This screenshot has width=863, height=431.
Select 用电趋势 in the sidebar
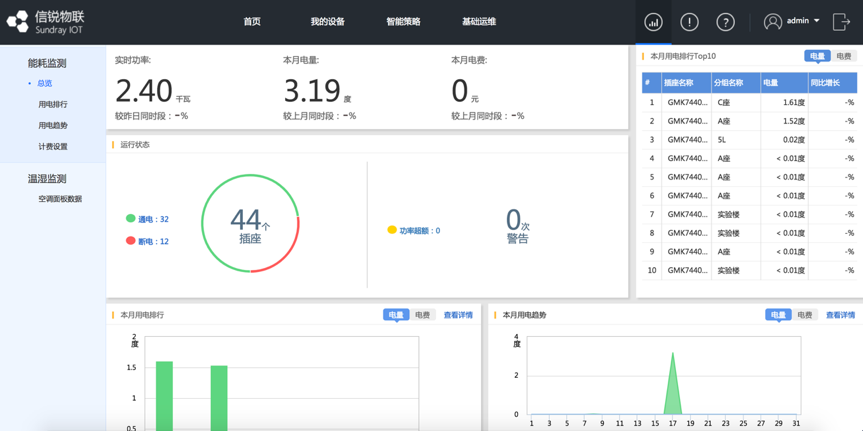53,126
